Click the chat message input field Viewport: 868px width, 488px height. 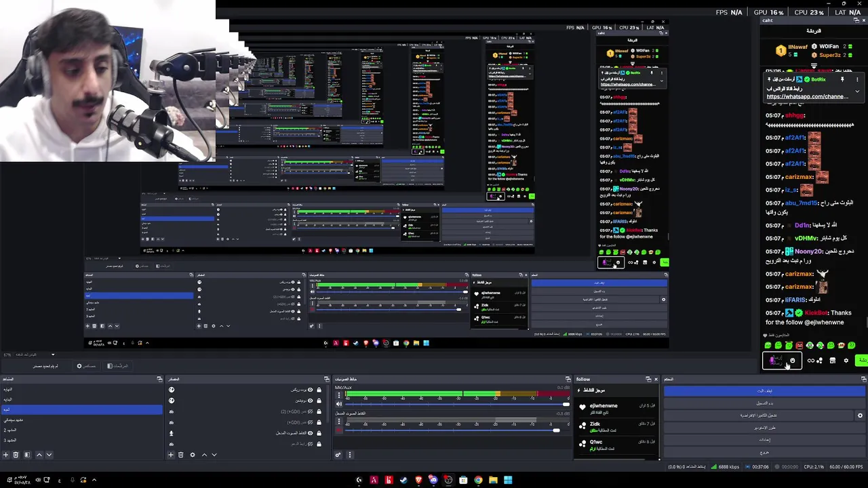pos(782,361)
